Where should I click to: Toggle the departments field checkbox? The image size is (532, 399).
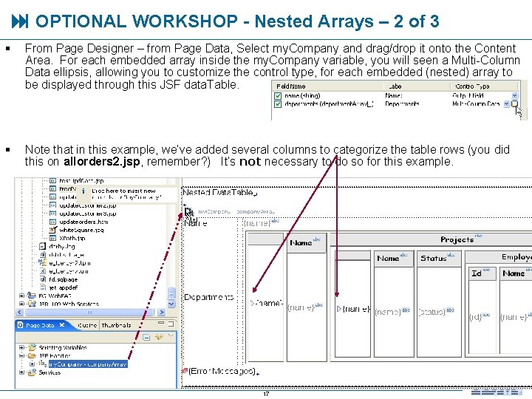point(278,104)
